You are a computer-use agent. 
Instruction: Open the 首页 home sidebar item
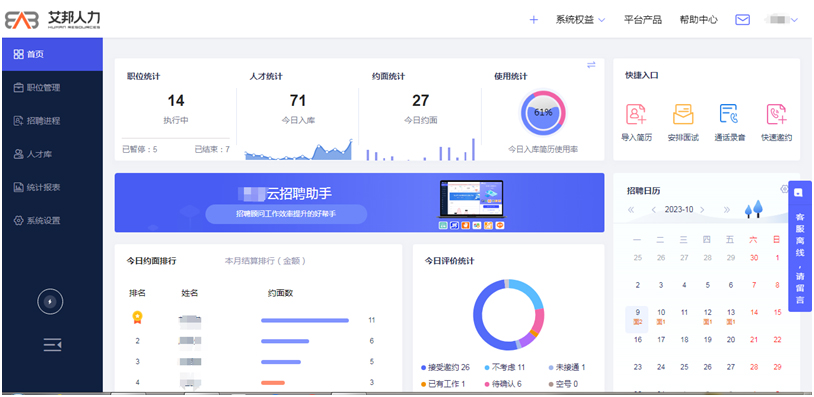(x=52, y=54)
